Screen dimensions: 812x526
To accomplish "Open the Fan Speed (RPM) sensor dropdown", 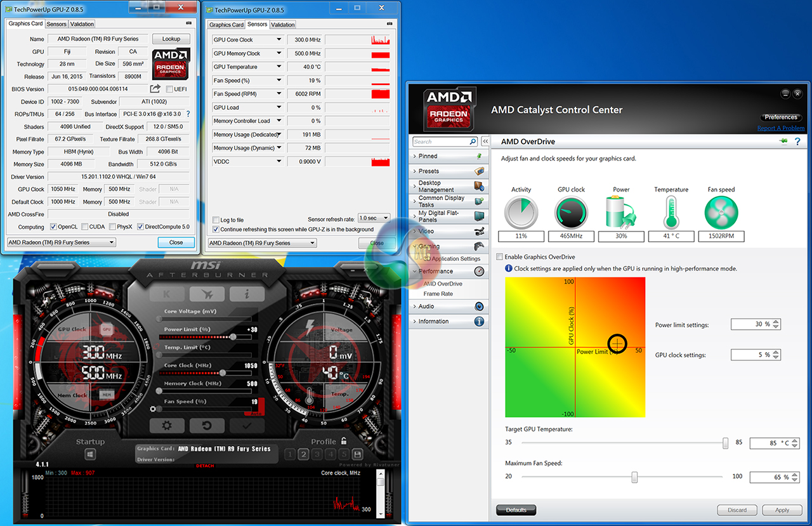I will [x=278, y=94].
